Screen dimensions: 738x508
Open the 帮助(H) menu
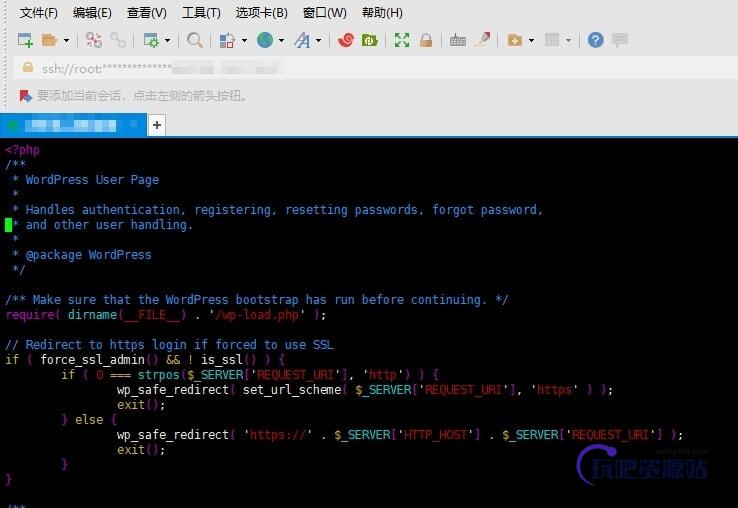click(x=382, y=13)
